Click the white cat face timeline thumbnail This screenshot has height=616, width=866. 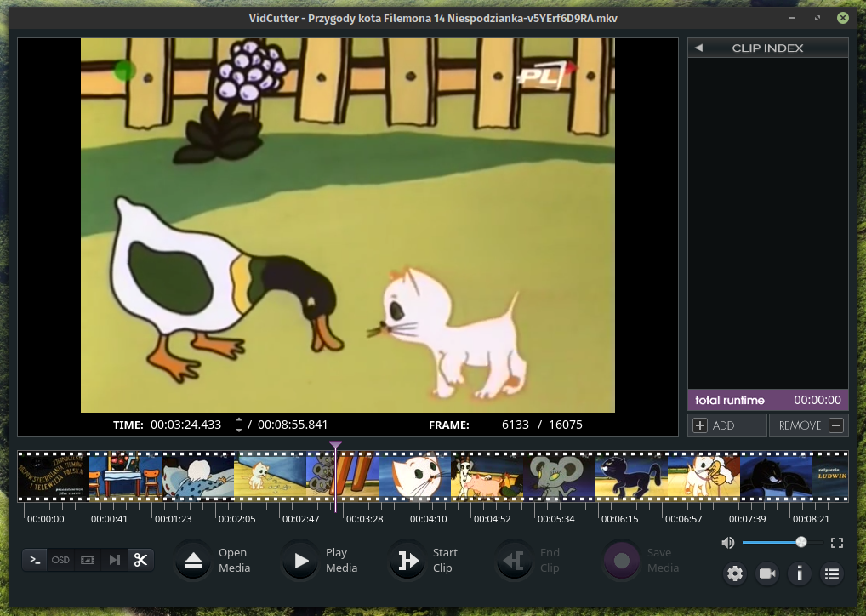point(415,476)
